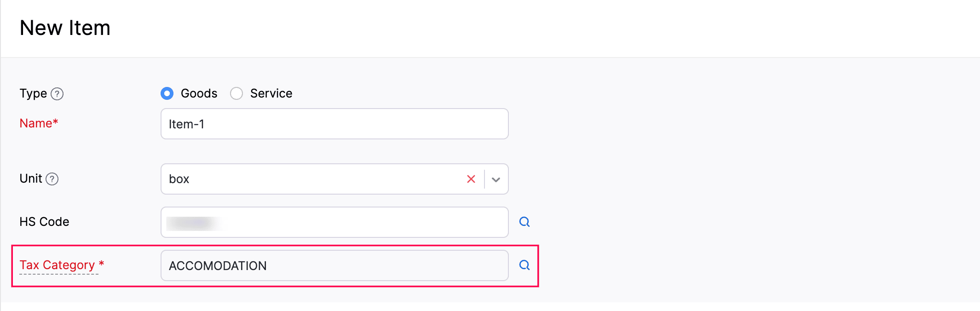The image size is (980, 311).
Task: Select the Service radio button
Action: point(236,93)
